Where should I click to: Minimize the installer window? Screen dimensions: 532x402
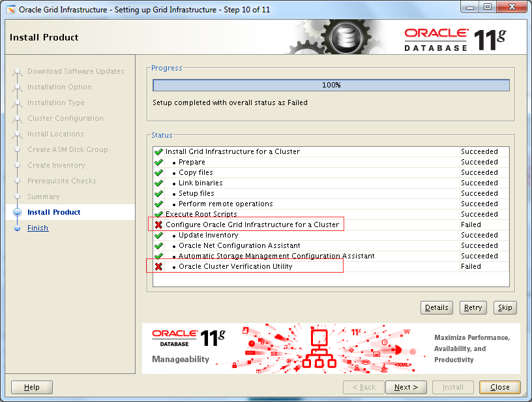470,7
